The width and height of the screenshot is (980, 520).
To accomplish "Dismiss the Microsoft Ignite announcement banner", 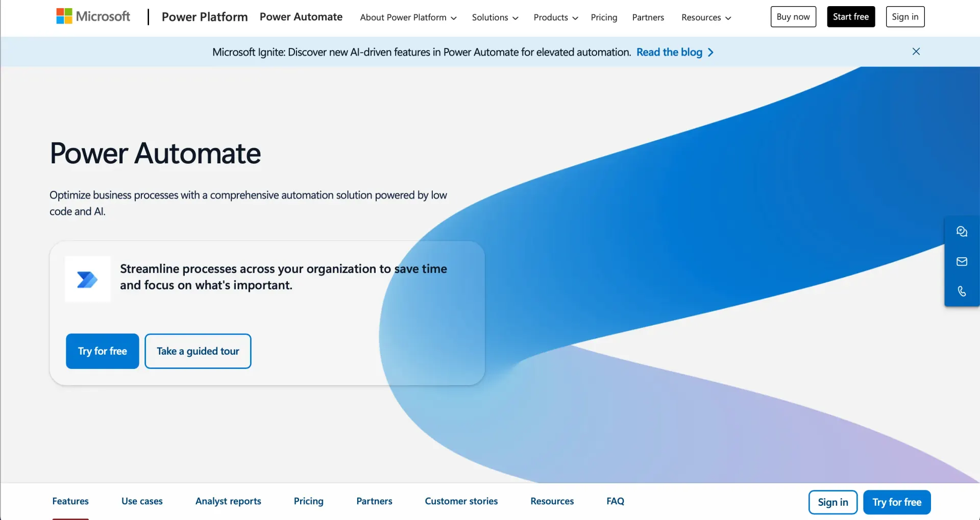I will coord(916,52).
